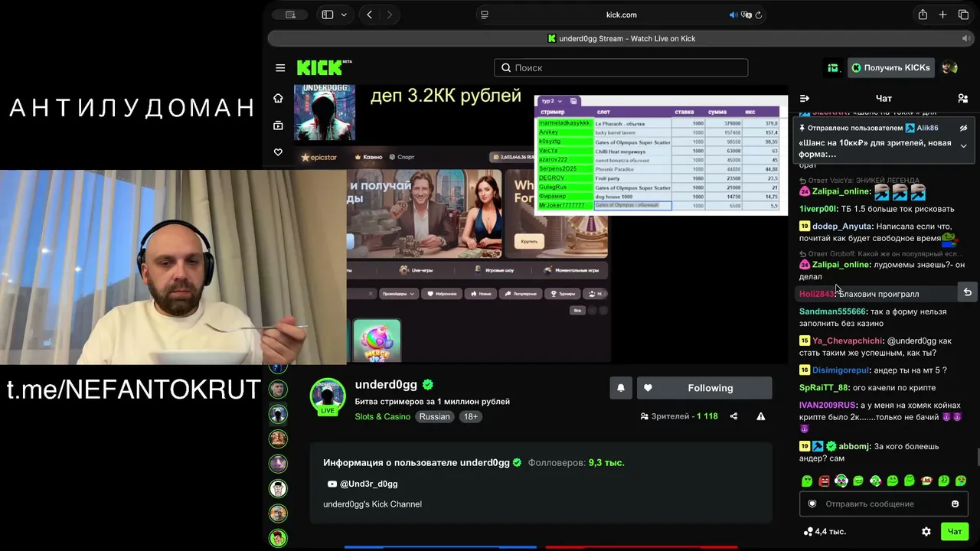This screenshot has width=980, height=551.
Task: Open the chat users list icon
Action: click(962, 98)
